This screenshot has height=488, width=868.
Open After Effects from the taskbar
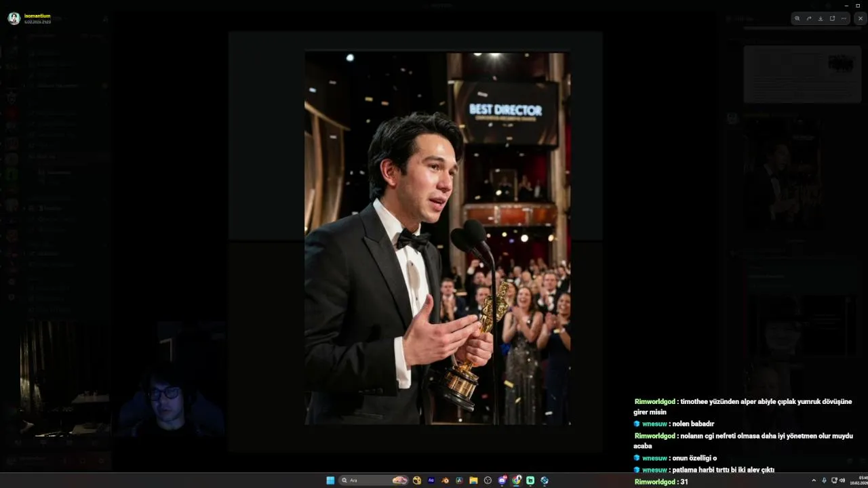pos(431,481)
